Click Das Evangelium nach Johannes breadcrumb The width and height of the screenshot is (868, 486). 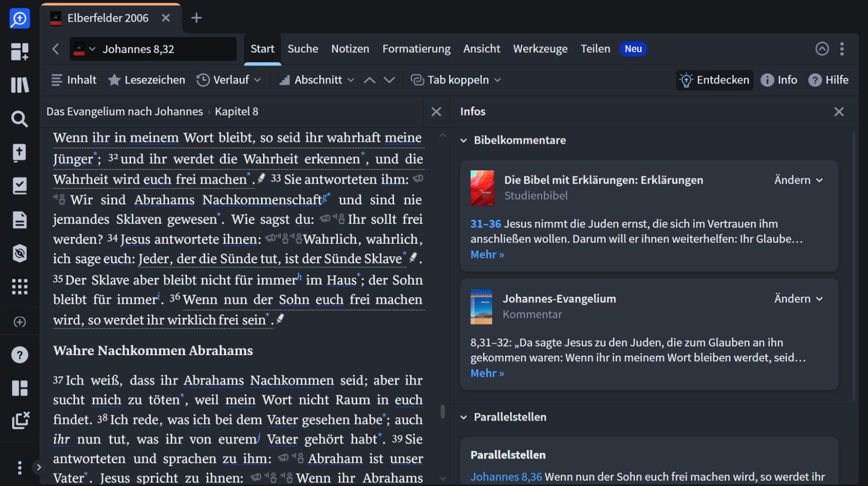(125, 111)
